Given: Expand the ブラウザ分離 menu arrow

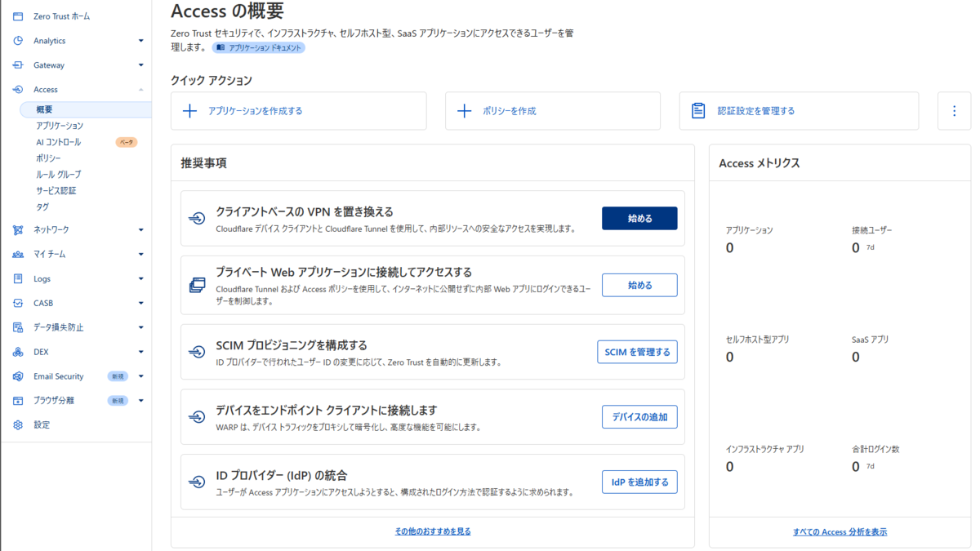Looking at the screenshot, I should (x=141, y=401).
